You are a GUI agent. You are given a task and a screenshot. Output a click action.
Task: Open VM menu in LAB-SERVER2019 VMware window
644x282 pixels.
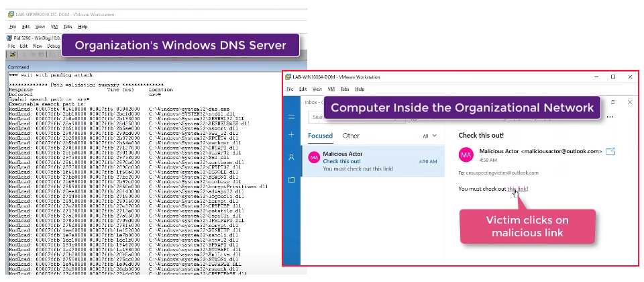54,26
